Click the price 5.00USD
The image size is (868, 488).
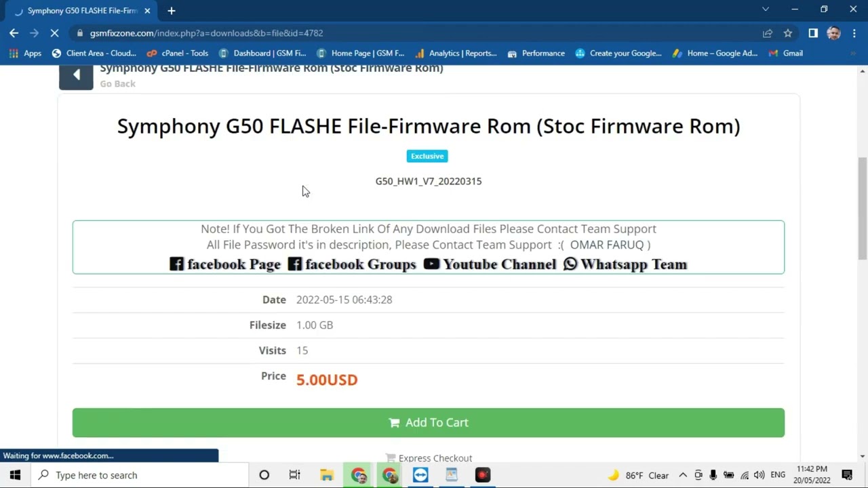[x=327, y=380]
